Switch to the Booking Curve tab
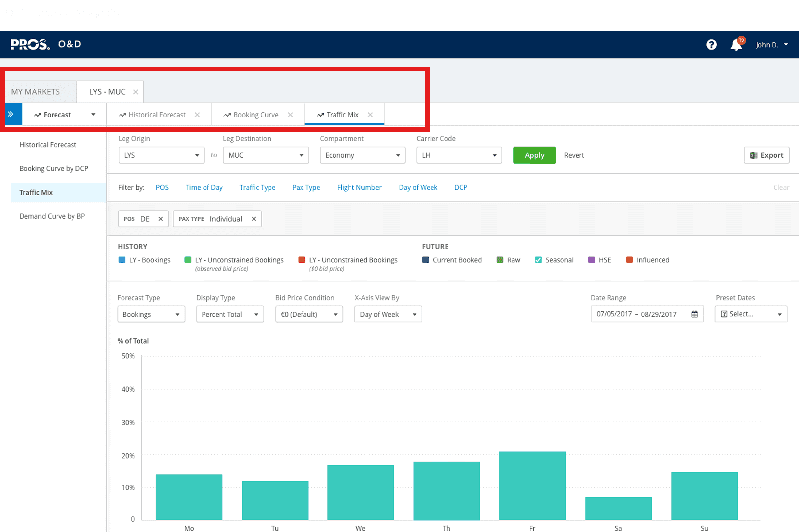This screenshot has height=532, width=799. pos(255,115)
